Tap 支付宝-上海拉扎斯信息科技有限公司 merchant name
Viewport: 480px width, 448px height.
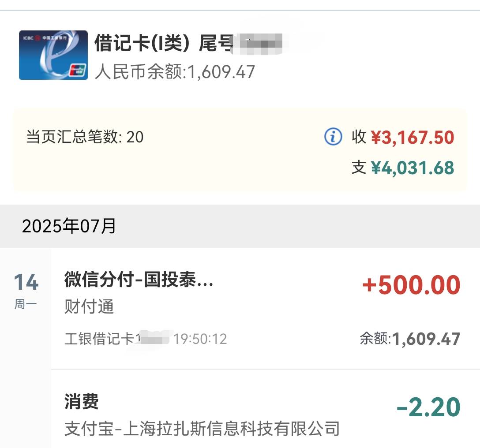point(202,429)
